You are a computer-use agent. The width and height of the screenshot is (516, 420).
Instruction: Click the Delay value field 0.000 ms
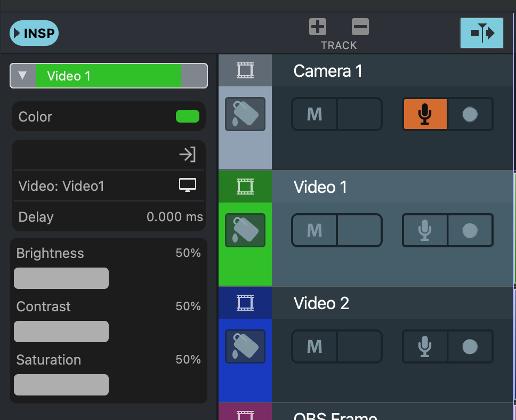click(x=174, y=217)
